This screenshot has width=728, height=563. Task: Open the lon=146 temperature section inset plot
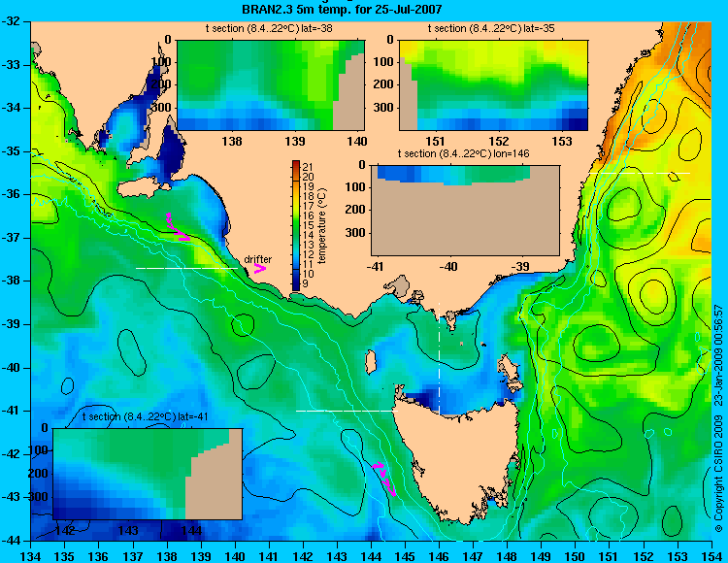(x=465, y=210)
